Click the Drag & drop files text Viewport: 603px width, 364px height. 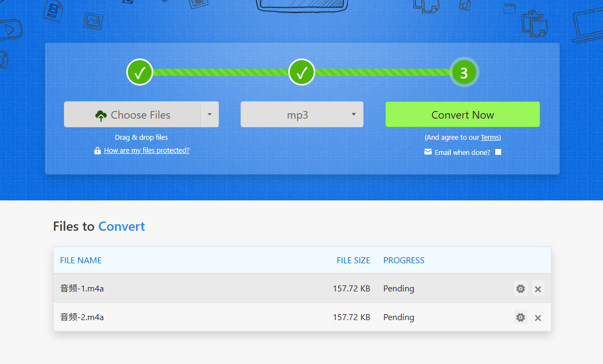click(x=141, y=137)
